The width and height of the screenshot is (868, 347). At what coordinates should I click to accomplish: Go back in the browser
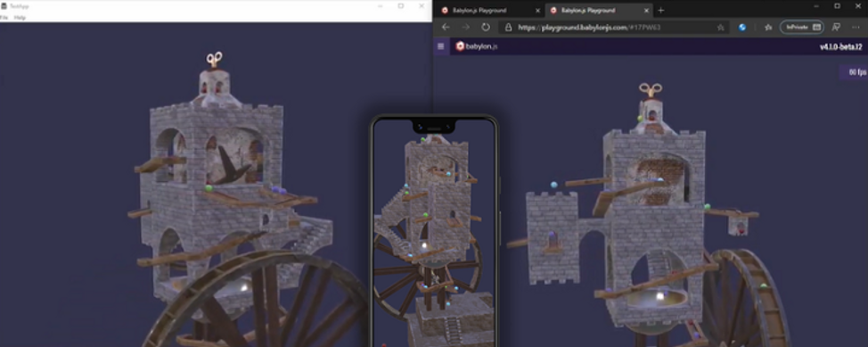446,27
